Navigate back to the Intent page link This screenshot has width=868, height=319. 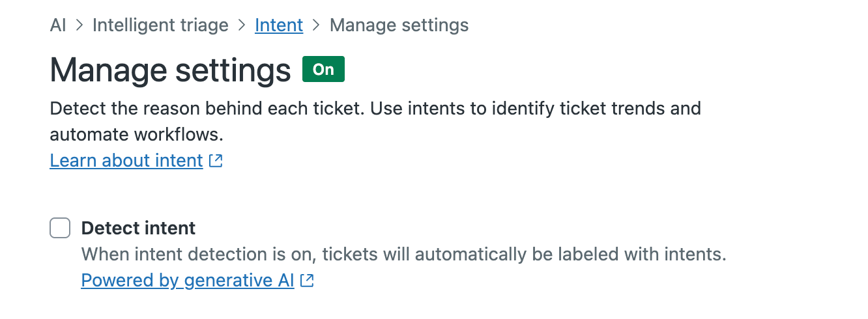(x=279, y=25)
